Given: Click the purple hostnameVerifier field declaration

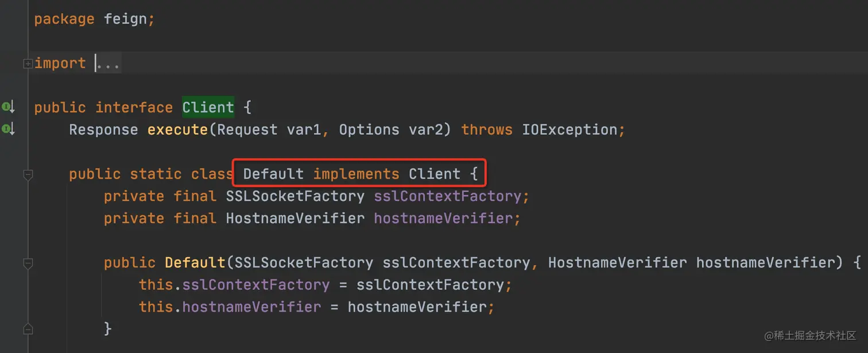Looking at the screenshot, I should click(443, 219).
